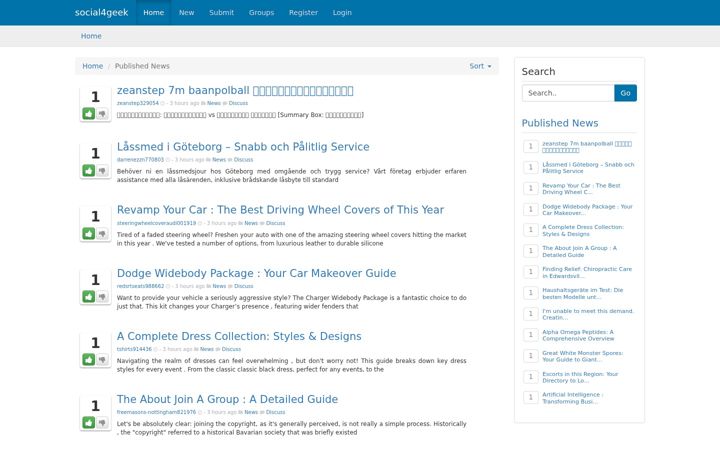Upvote The About Join A Group post
720x450 pixels.
click(x=89, y=422)
